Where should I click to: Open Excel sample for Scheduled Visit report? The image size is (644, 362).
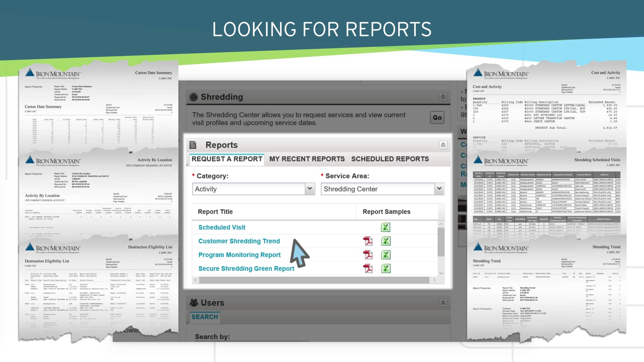pyautogui.click(x=385, y=228)
